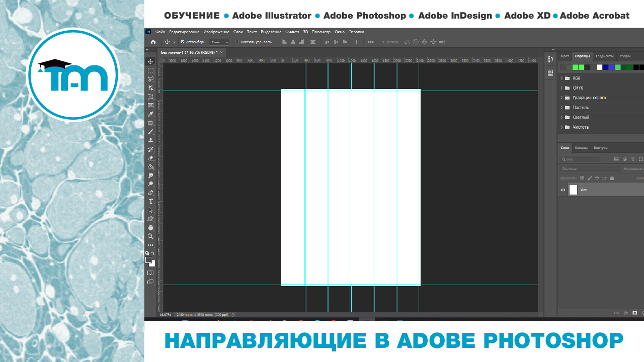The image size is (644, 362).
Task: Expand the RGB swatch folder
Action: (561, 78)
